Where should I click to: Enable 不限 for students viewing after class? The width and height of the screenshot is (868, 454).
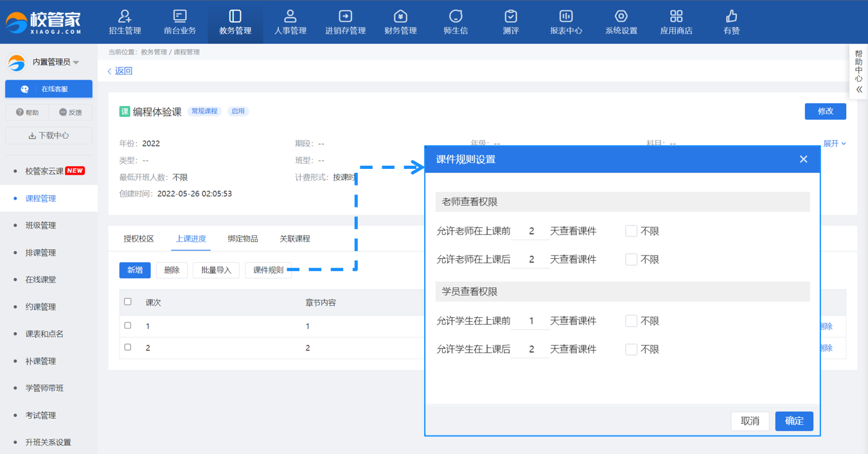coord(631,349)
